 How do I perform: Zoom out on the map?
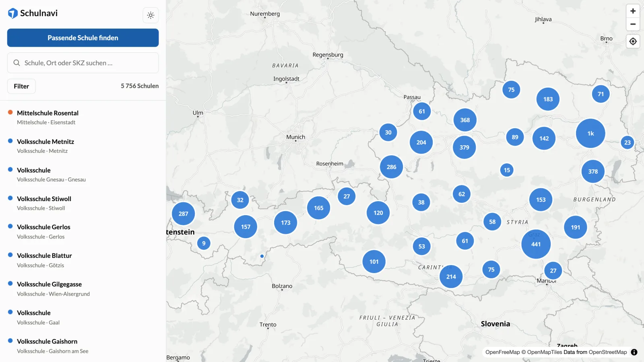(x=633, y=24)
